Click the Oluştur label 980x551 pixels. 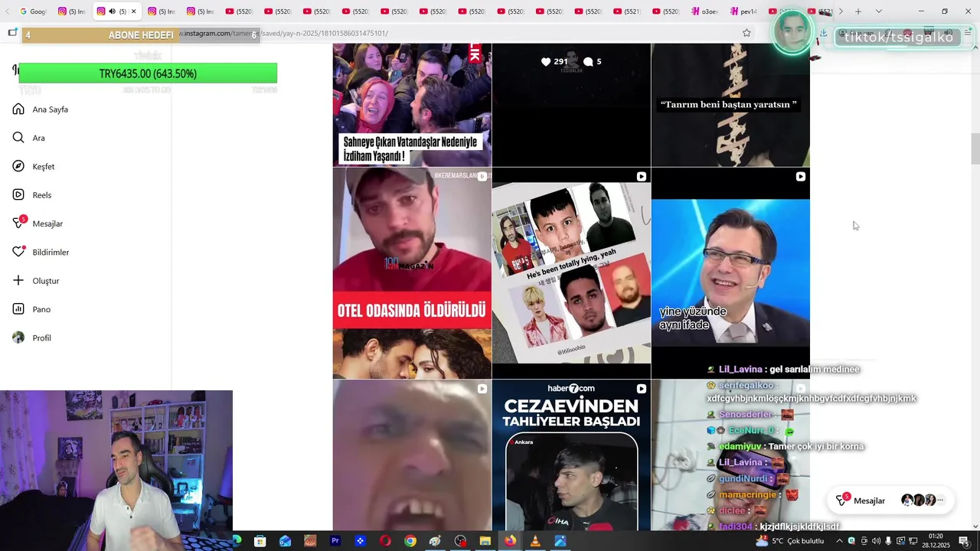click(x=46, y=281)
